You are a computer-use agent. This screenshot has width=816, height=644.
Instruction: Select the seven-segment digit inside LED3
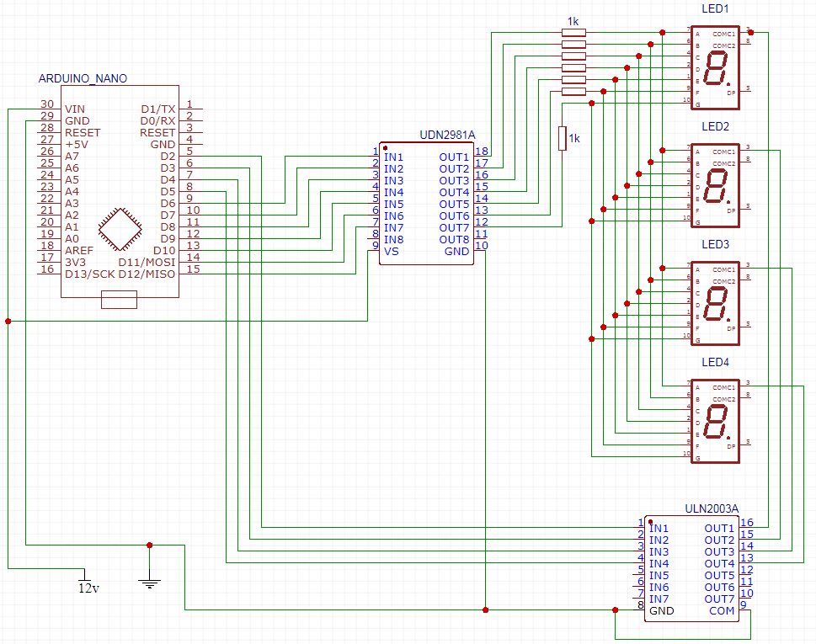coord(716,304)
